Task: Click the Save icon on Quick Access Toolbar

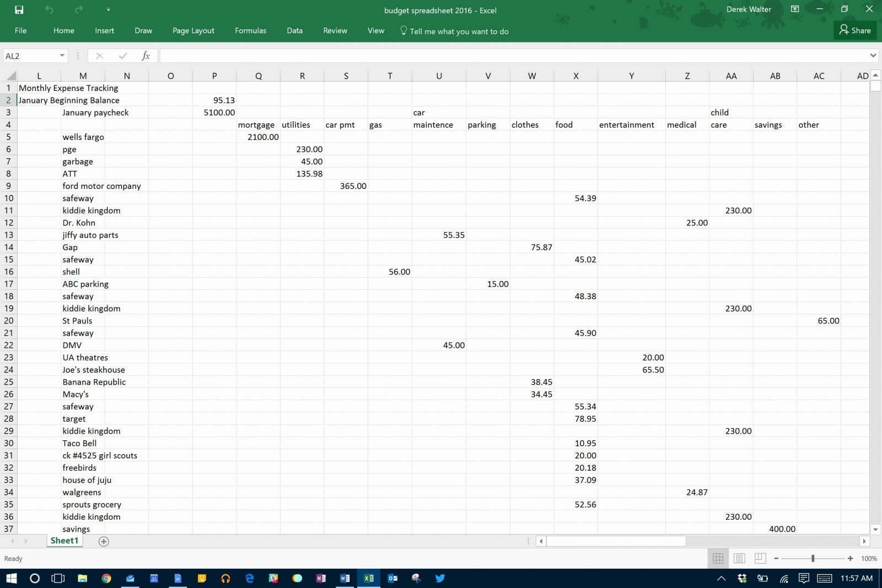Action: click(19, 9)
